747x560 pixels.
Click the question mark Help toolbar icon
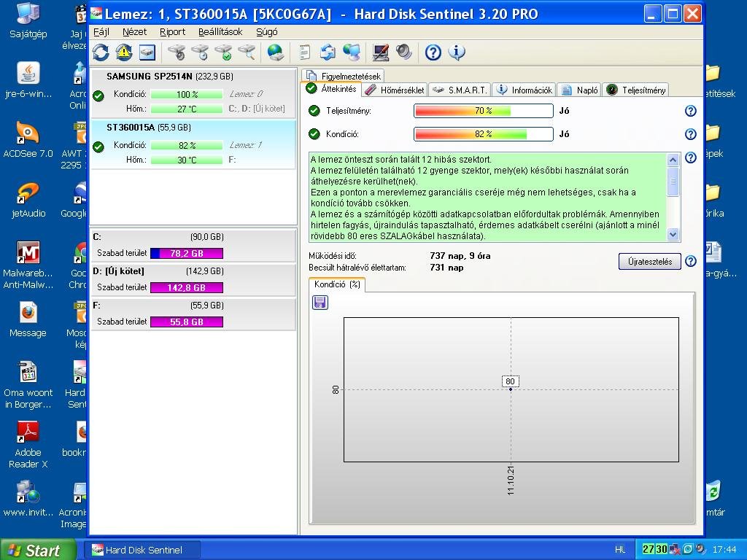tap(433, 52)
